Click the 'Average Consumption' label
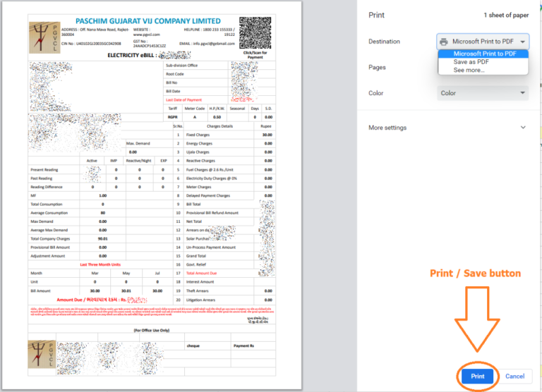Screen dimensions: 542x392 pyautogui.click(x=49, y=213)
